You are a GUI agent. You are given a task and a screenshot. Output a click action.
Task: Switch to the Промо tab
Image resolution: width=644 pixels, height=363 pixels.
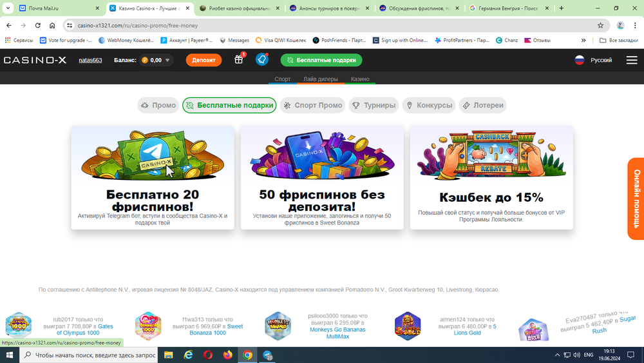[158, 105]
